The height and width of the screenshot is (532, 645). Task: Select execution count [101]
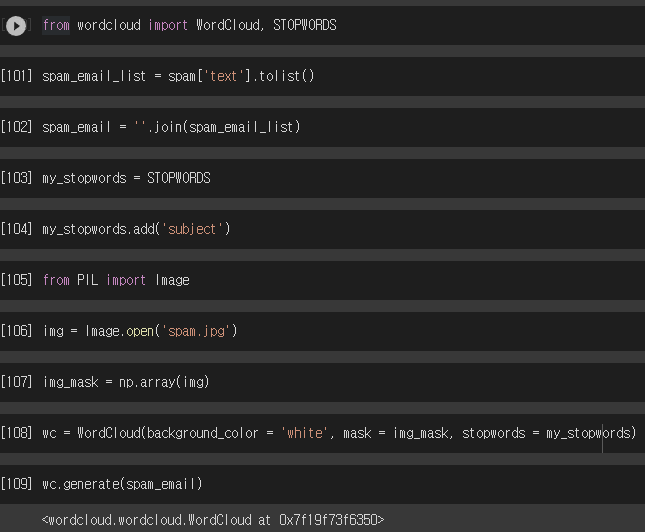(x=16, y=76)
